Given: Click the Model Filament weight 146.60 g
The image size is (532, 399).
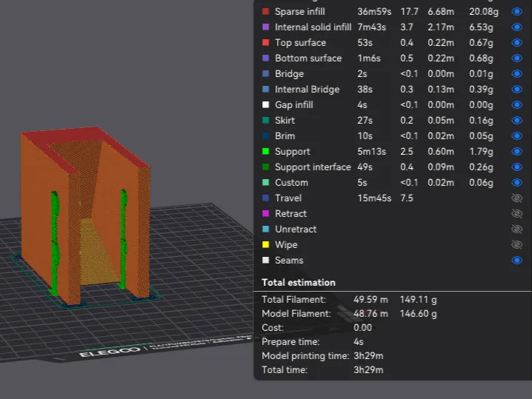Looking at the screenshot, I should point(418,314).
